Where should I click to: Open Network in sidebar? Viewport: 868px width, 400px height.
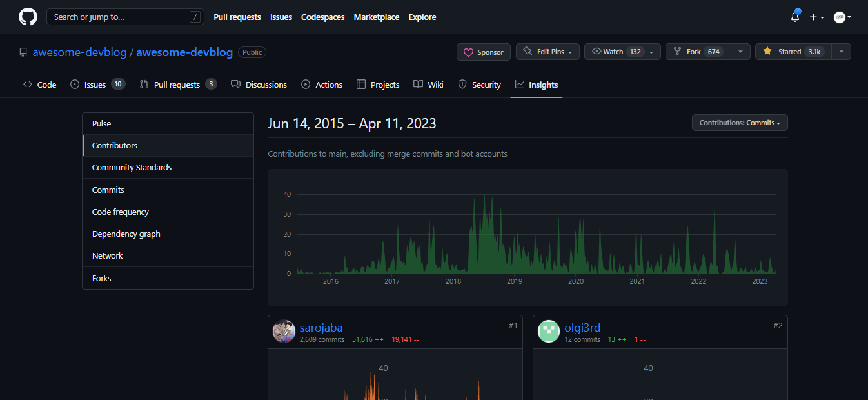point(168,256)
